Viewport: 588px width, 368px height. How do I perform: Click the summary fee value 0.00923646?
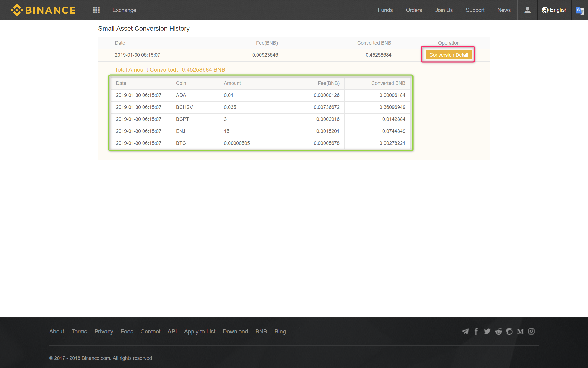265,55
